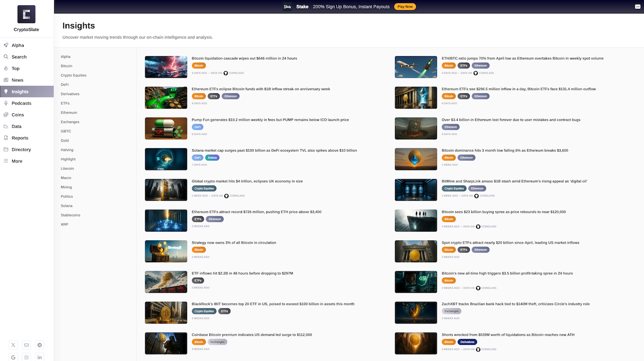Click the flame icon next to Top
Viewport: 644px width, 361px height.
coord(6,68)
